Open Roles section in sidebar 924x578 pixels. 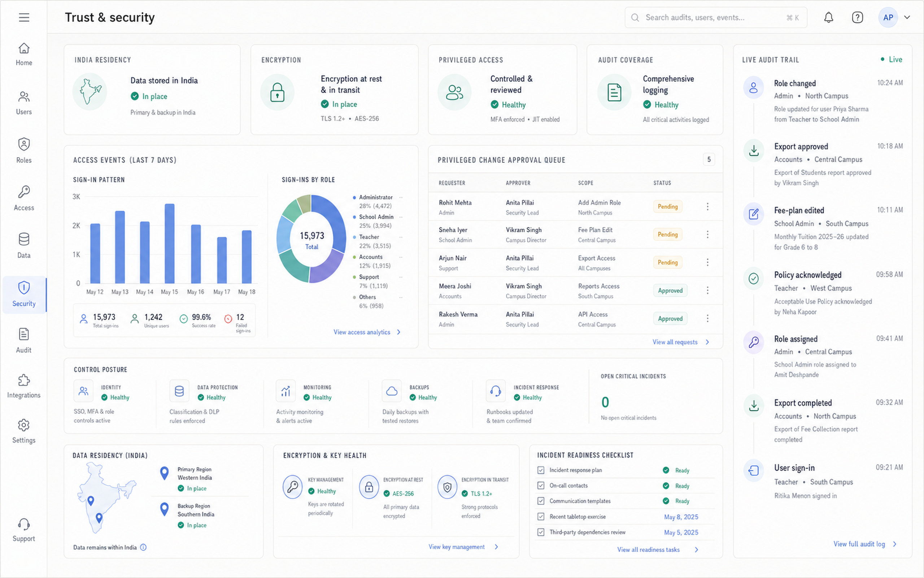24,151
